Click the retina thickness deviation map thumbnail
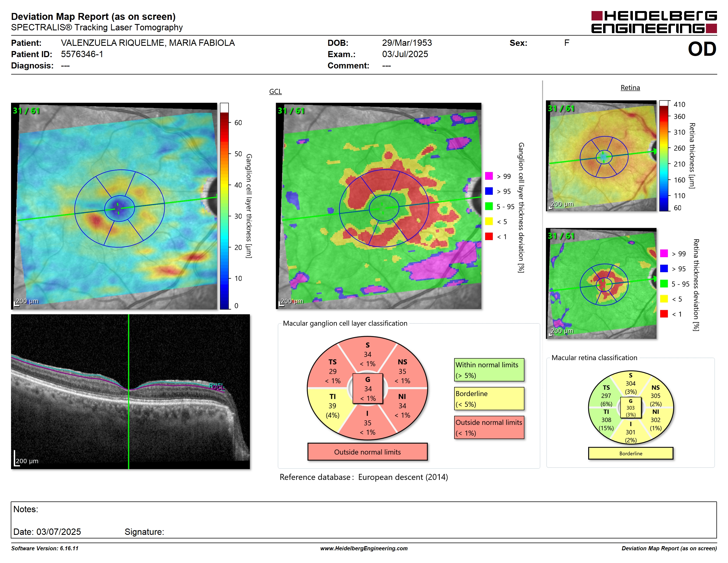Viewport: 728px width, 563px height. [601, 283]
